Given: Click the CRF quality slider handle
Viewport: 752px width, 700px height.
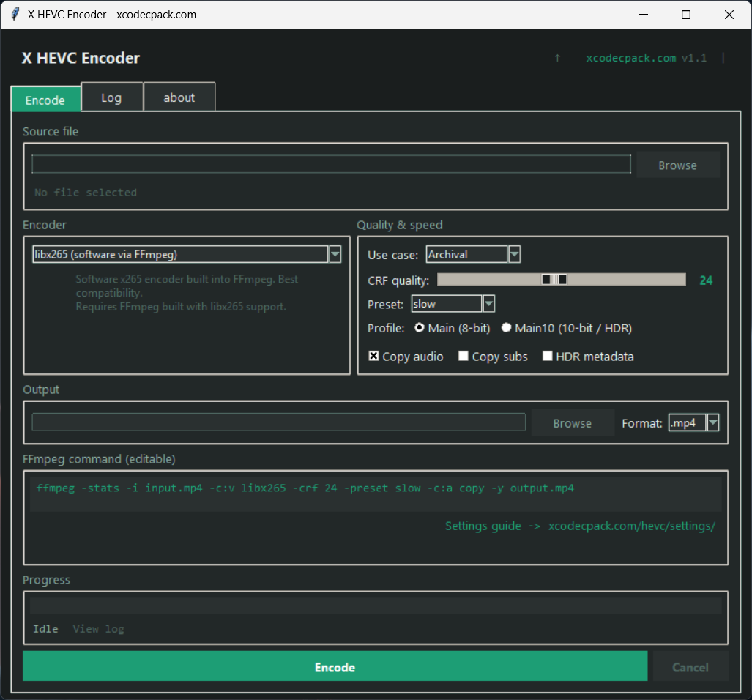Looking at the screenshot, I should pos(554,280).
